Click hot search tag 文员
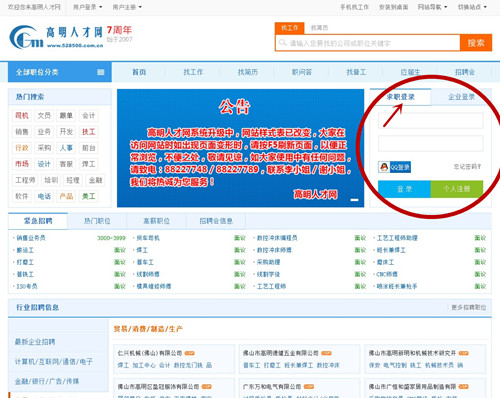500x398 pixels. [44, 116]
